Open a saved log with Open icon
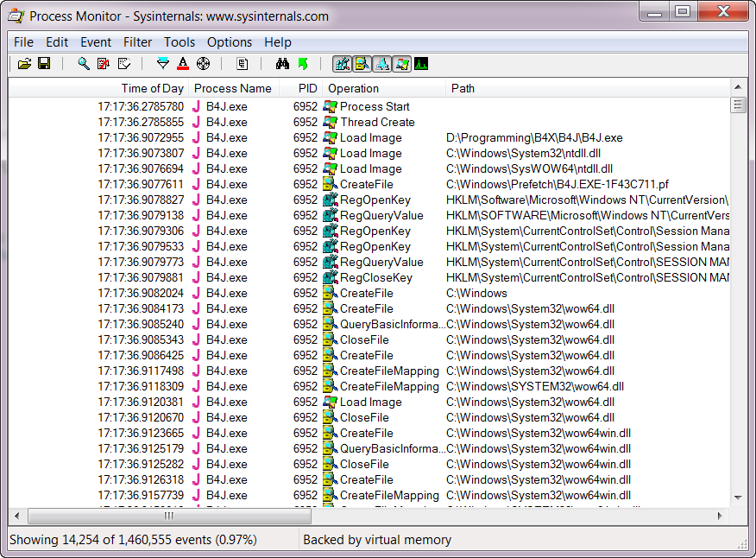The width and height of the screenshot is (756, 558). click(24, 64)
